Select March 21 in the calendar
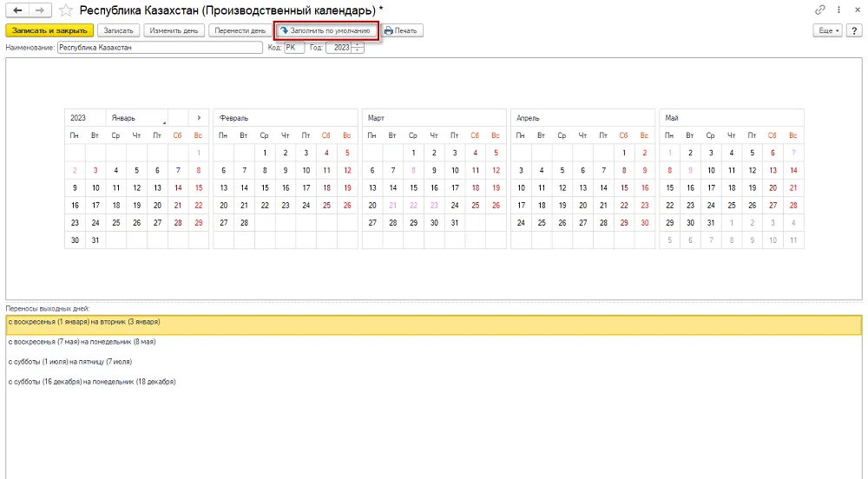This screenshot has height=479, width=868. click(393, 205)
